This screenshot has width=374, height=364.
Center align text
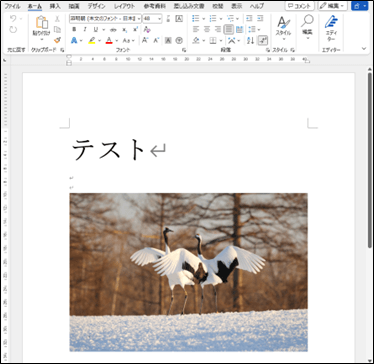(x=207, y=30)
